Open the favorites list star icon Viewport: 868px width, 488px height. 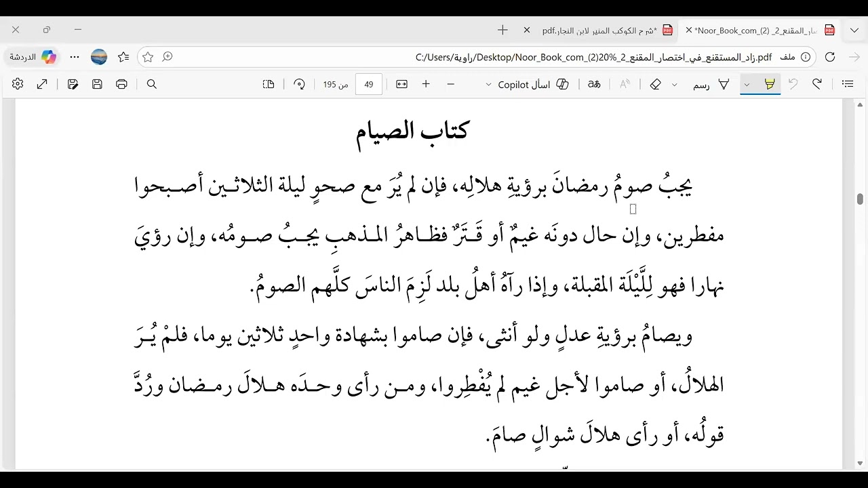[x=123, y=57]
